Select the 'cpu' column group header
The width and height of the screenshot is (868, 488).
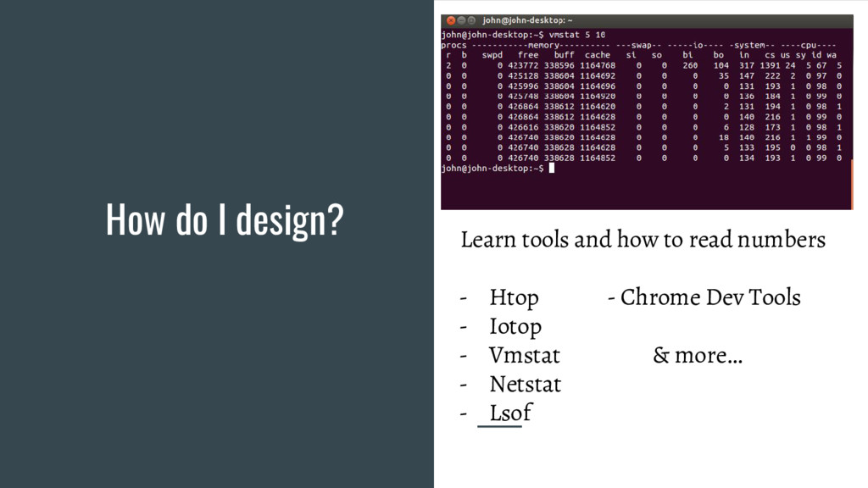tap(808, 46)
